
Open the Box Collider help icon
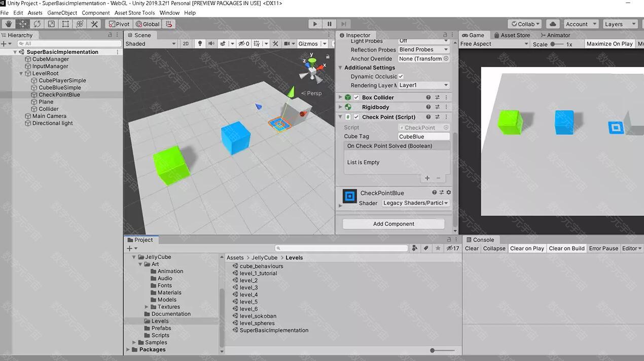click(428, 97)
